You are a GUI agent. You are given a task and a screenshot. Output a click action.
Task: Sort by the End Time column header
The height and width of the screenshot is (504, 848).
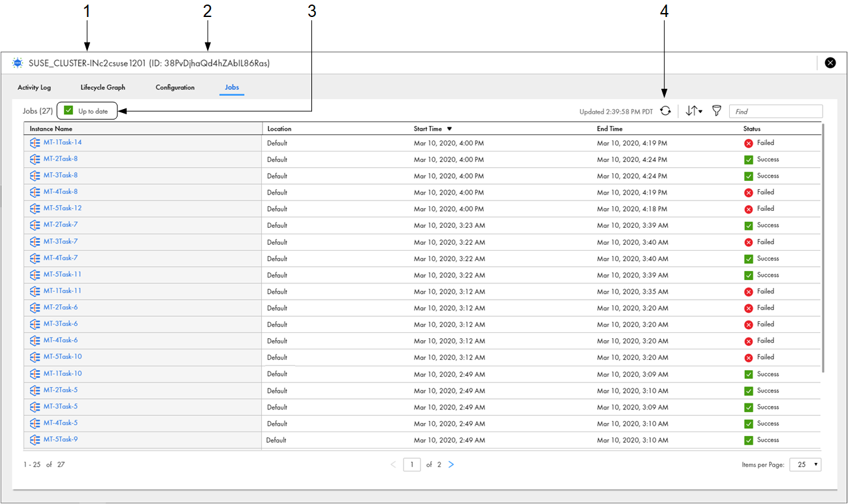(x=610, y=129)
